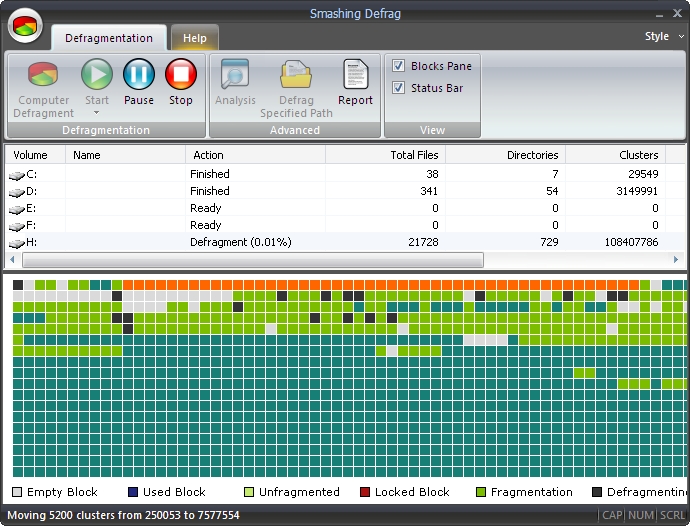Click the Locked Block legend swatch
This screenshot has width=690, height=526.
click(x=365, y=492)
